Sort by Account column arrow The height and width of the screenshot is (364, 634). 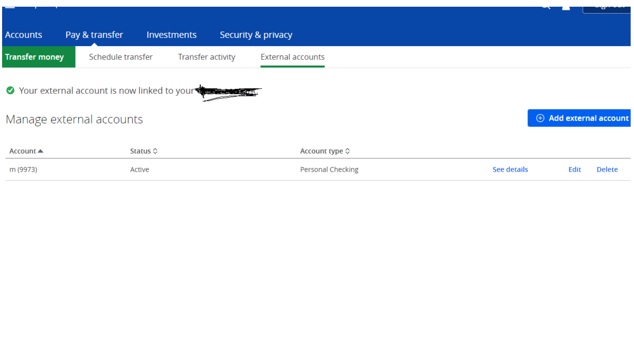(41, 151)
